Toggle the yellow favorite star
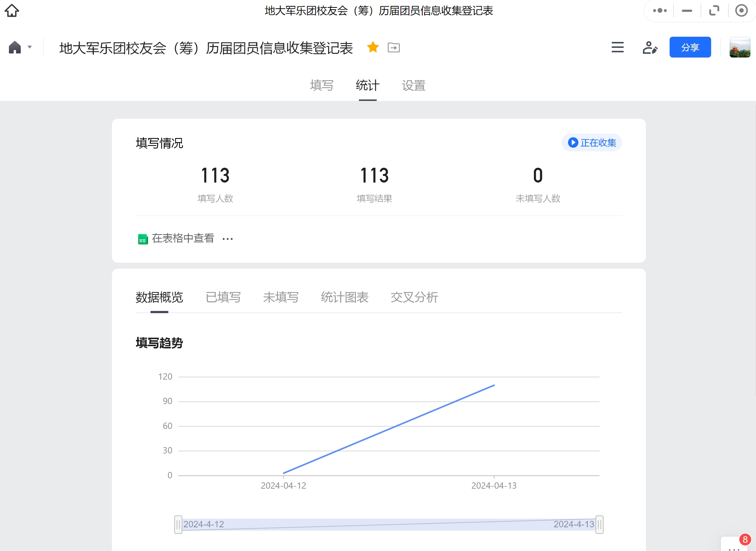Screen dimensions: 756x551 (x=373, y=47)
